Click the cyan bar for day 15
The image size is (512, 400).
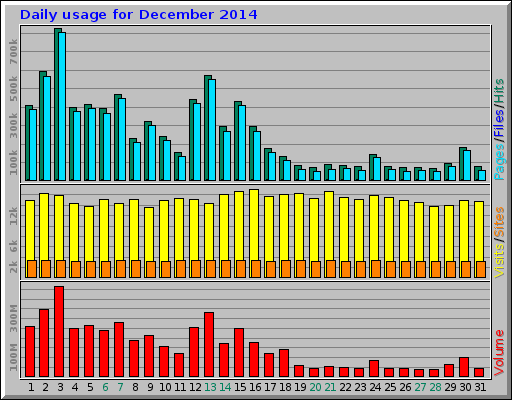(242, 143)
